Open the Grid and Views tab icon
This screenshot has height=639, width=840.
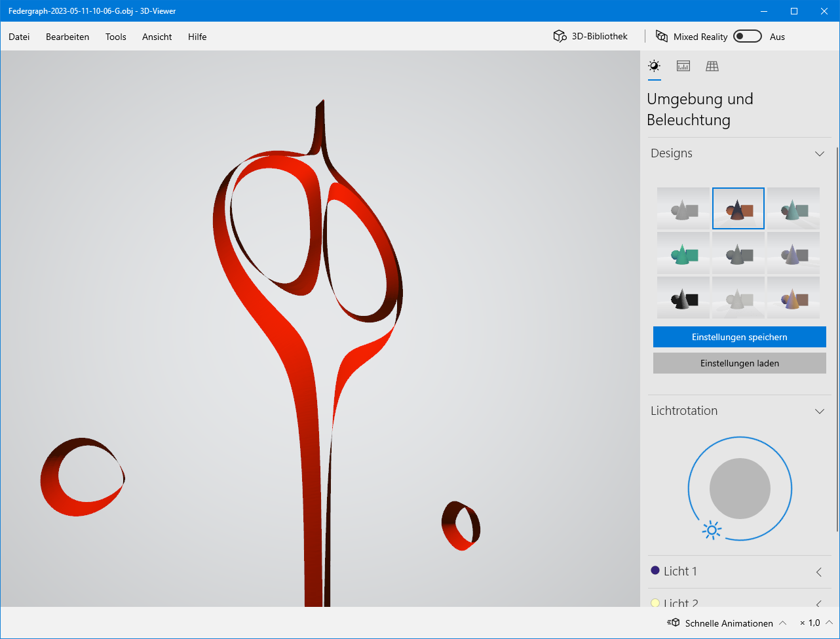[712, 66]
